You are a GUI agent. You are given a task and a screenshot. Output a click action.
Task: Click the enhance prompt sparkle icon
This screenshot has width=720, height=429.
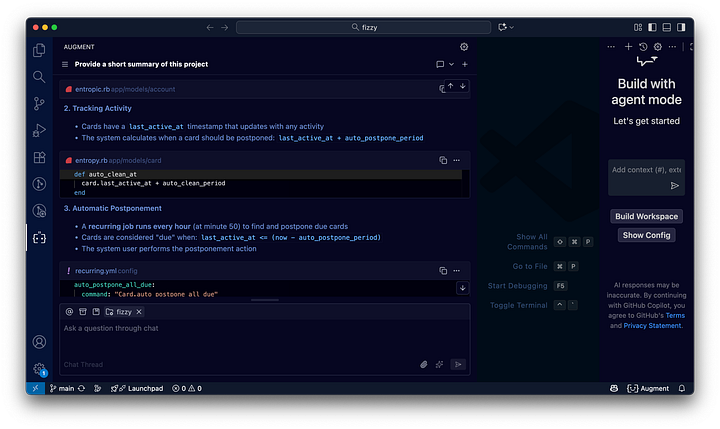tap(439, 364)
